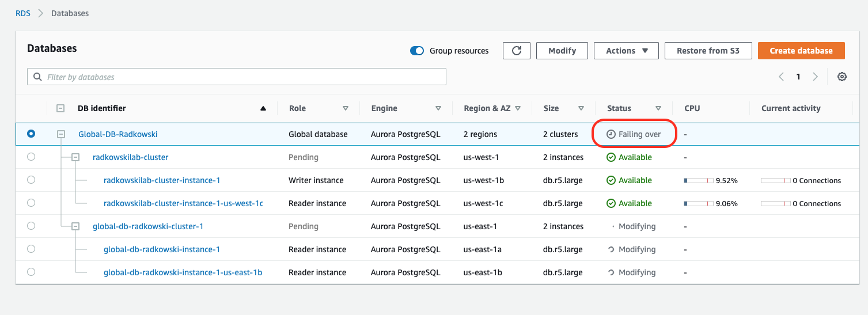This screenshot has width=868, height=315.
Task: Click the Restore from S3 button
Action: 708,51
